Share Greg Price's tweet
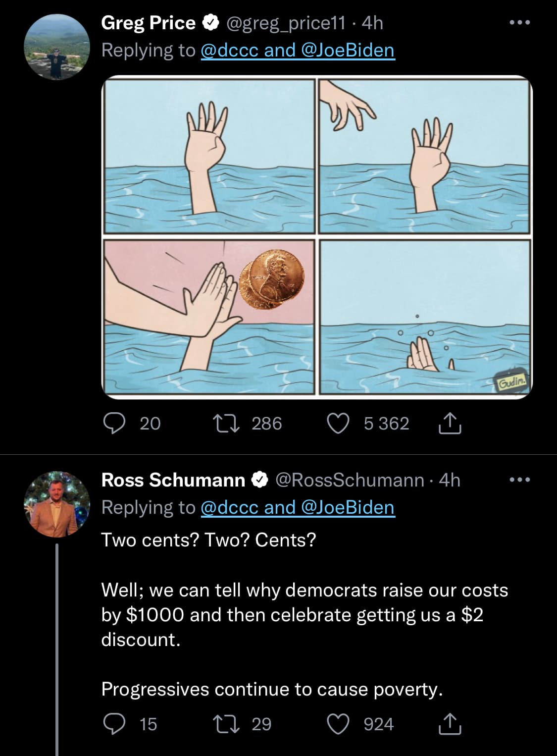 pos(450,424)
